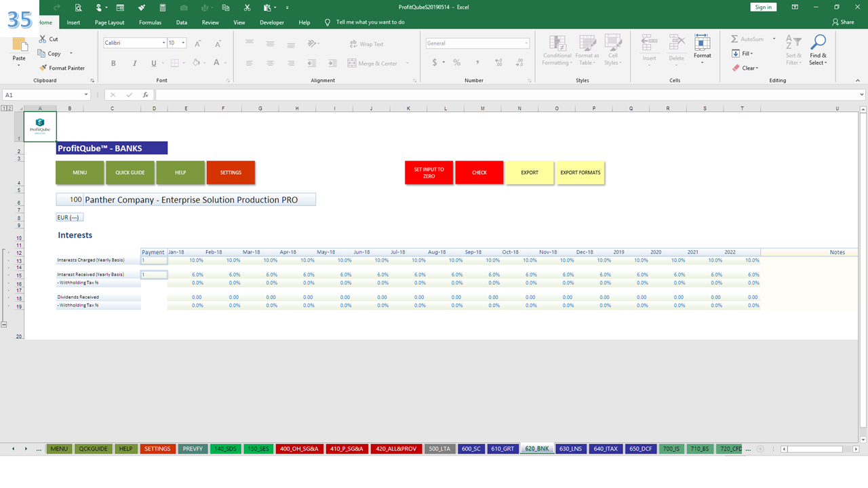
Task: Open the font size 10 dropdown
Action: click(x=184, y=43)
